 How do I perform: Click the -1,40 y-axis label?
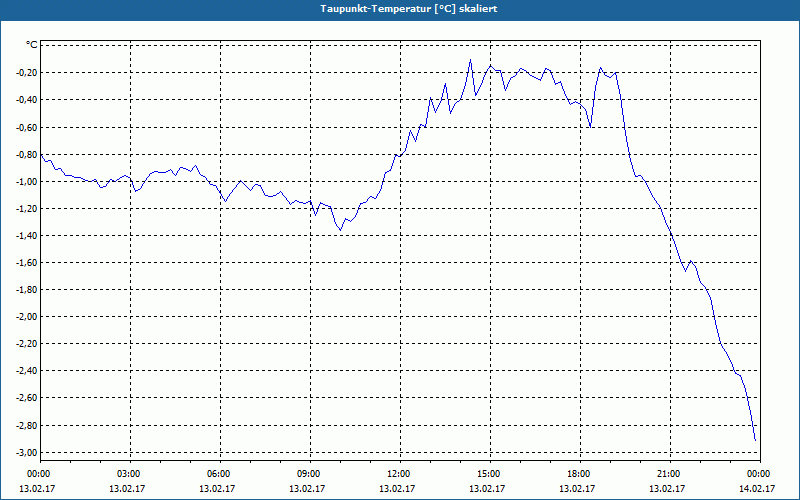click(x=26, y=235)
